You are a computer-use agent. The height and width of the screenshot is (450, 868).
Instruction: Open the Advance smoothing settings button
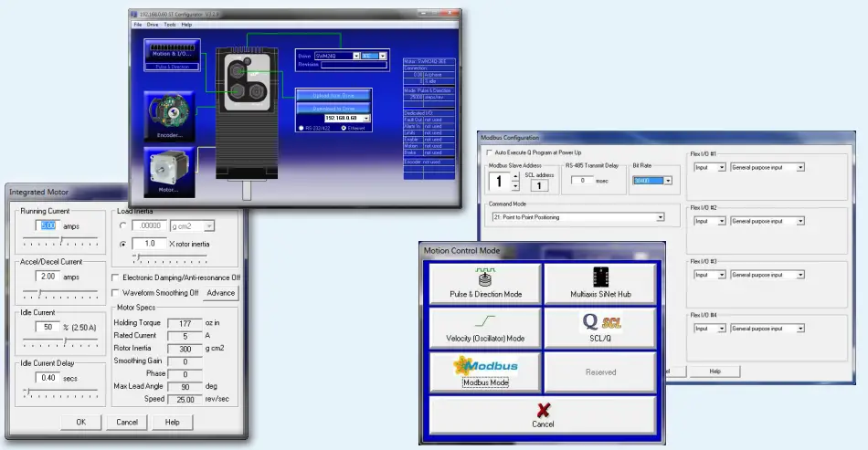click(221, 293)
